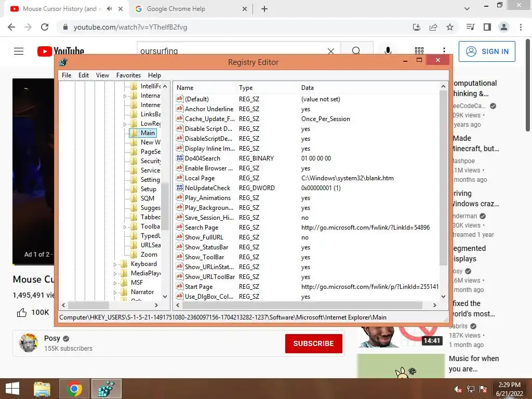
Task: Click the Once_Per_Session data cell
Action: pyautogui.click(x=325, y=119)
